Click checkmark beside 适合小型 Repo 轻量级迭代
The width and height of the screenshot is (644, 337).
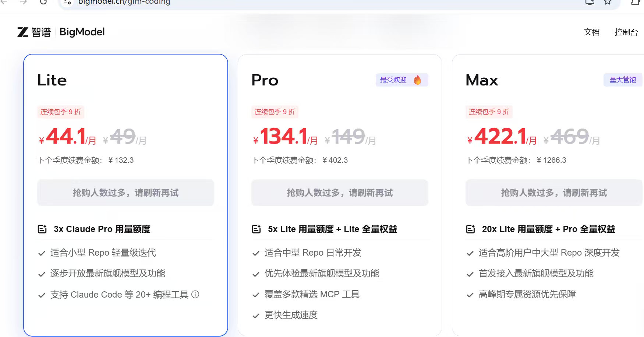[x=42, y=253]
